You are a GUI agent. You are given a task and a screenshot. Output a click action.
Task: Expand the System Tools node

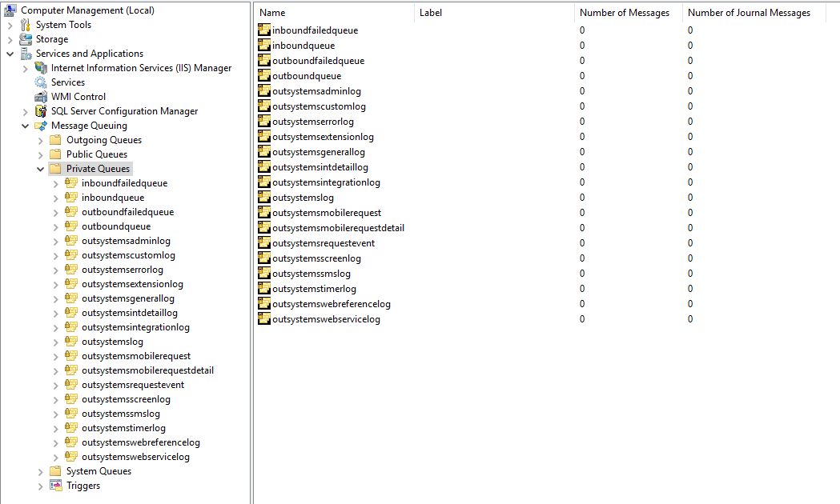pos(11,24)
